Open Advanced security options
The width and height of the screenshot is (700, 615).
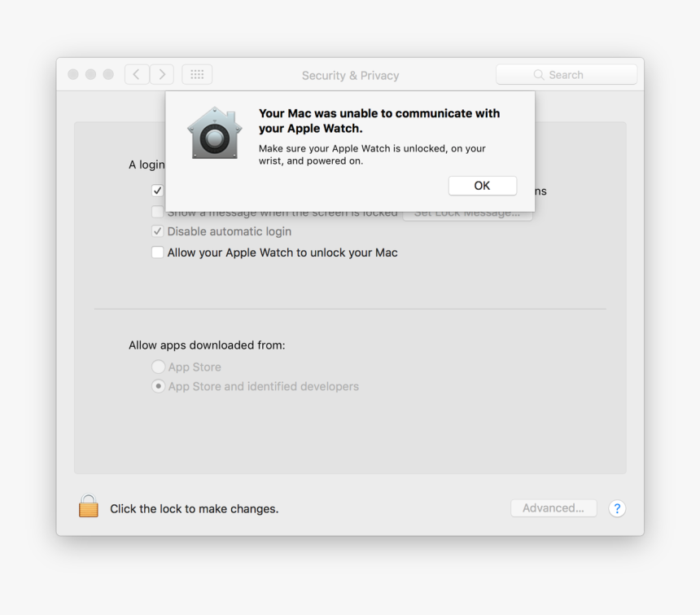coord(553,507)
